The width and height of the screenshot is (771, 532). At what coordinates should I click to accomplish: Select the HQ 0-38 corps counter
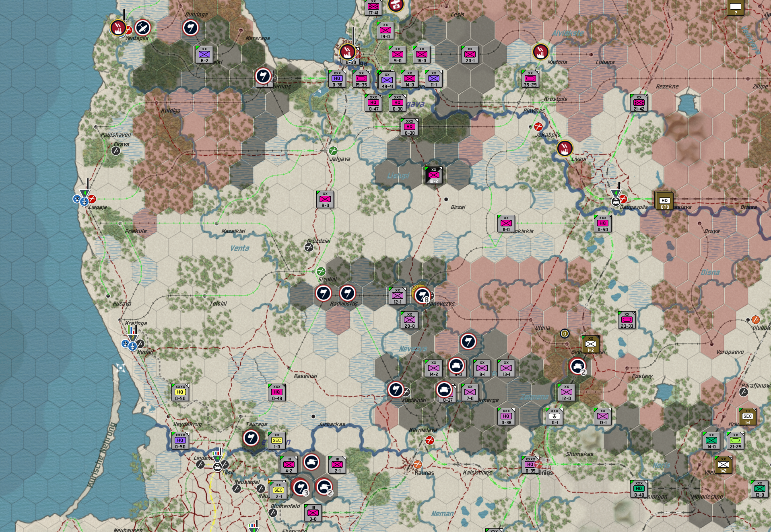506,417
